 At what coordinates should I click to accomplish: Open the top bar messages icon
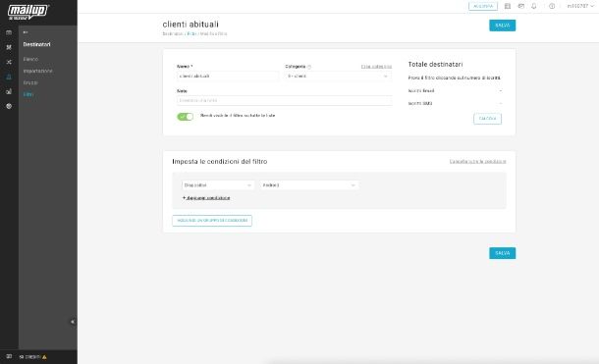[x=520, y=6]
